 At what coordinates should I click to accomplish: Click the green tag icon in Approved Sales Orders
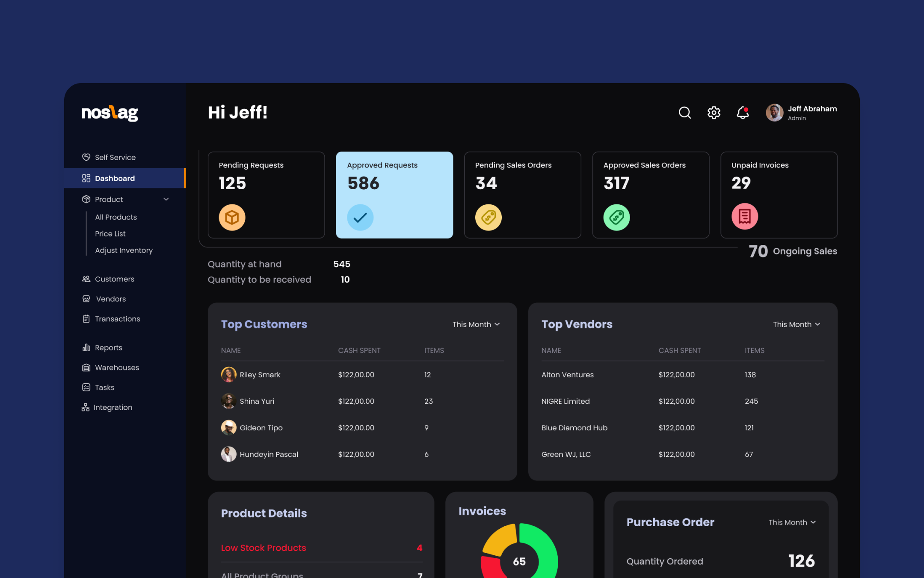[616, 217]
